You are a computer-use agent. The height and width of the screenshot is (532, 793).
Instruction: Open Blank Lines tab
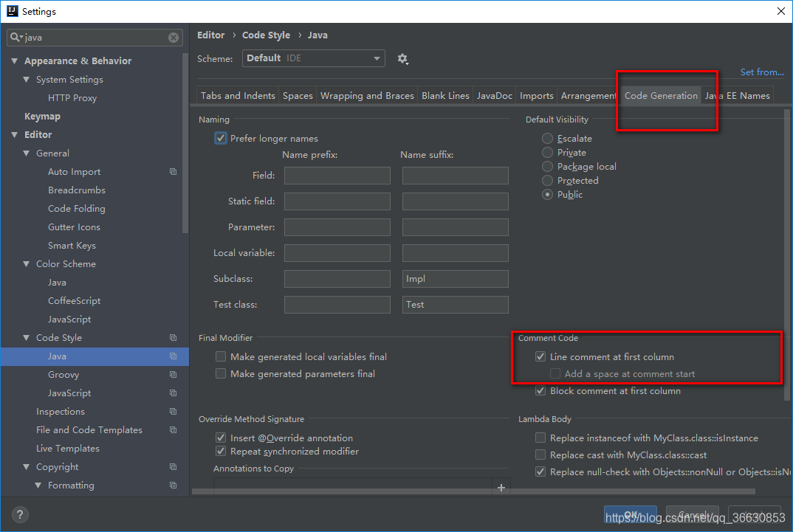(x=445, y=95)
